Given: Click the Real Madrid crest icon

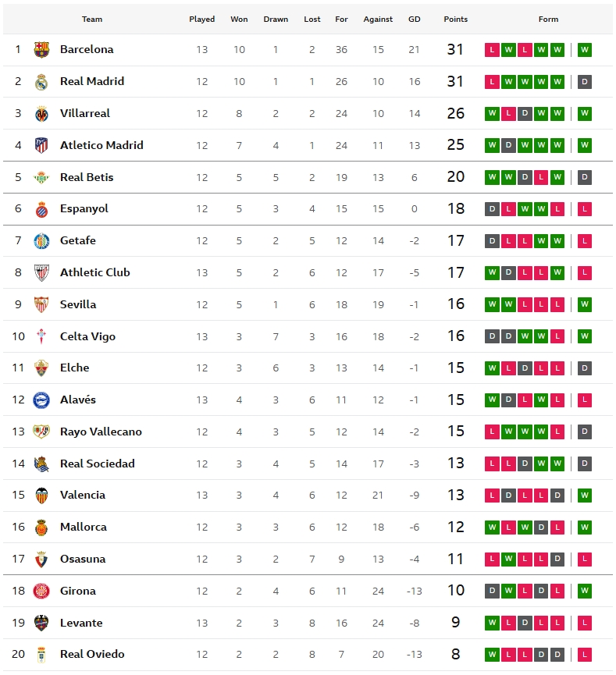Looking at the screenshot, I should click(41, 82).
